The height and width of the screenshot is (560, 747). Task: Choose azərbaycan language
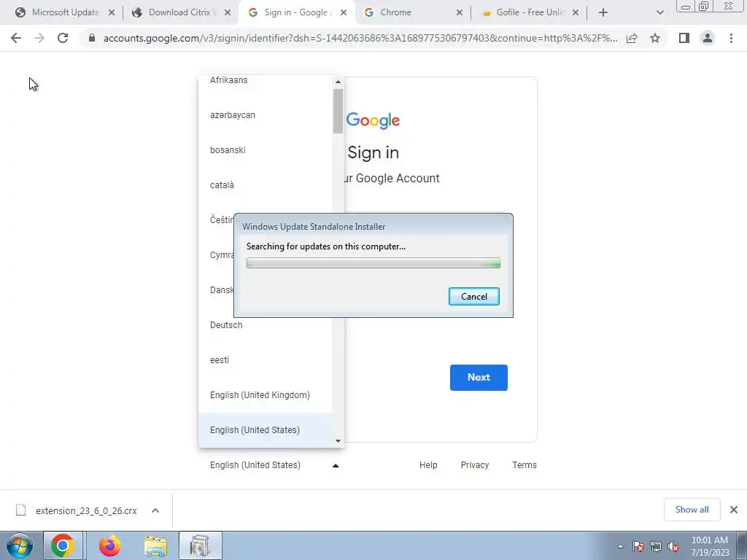(x=265, y=115)
